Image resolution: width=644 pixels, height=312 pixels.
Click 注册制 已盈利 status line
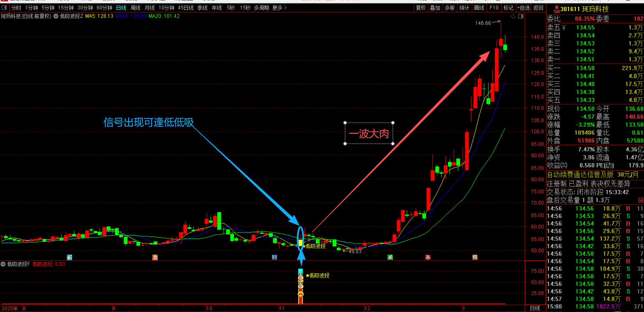point(589,184)
